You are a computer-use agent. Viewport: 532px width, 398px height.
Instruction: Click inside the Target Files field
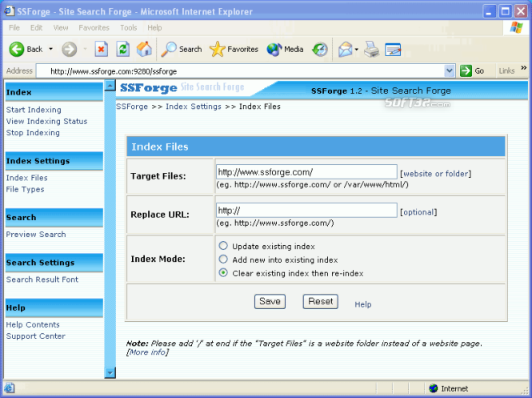(x=306, y=172)
